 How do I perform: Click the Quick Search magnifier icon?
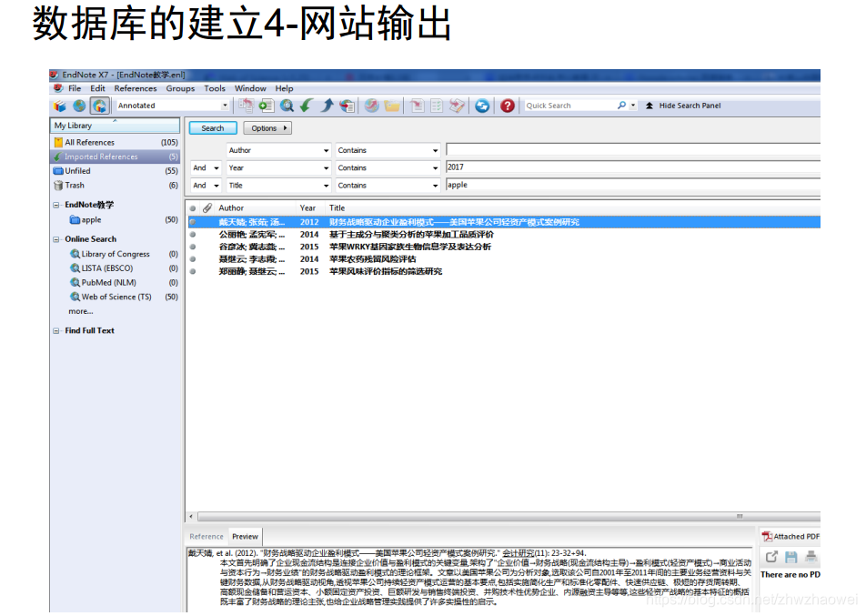(x=622, y=105)
